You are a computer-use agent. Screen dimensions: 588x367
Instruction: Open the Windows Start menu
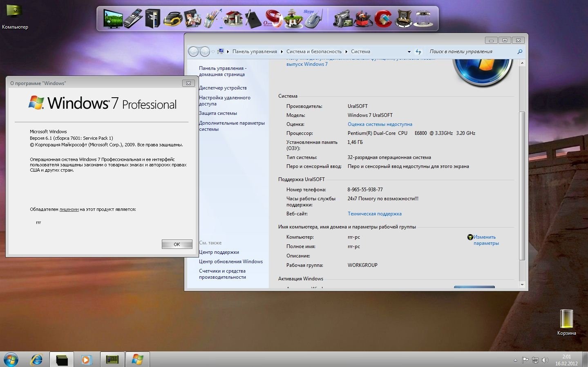click(11, 360)
